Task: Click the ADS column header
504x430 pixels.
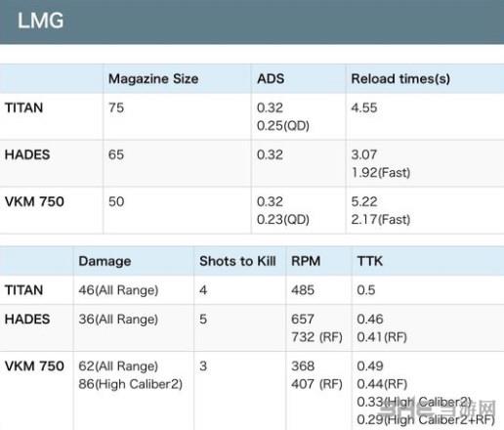Action: point(271,79)
